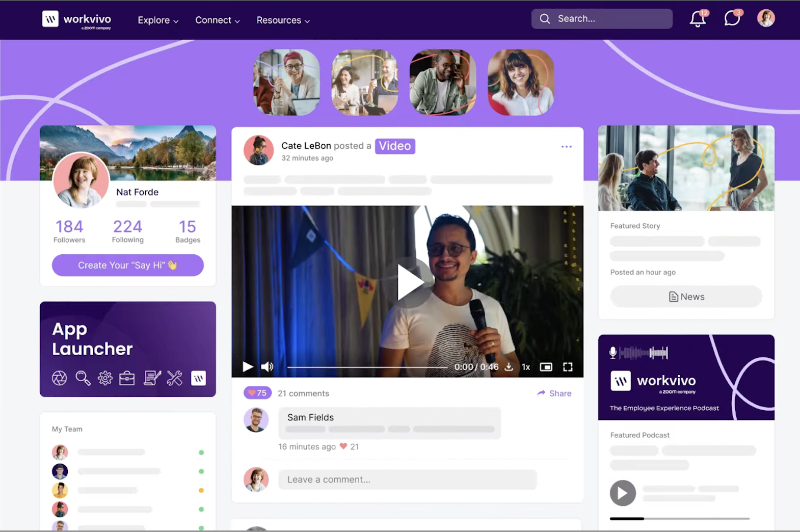Toggle picture-in-picture mode on the video
The image size is (800, 532).
pyautogui.click(x=546, y=367)
